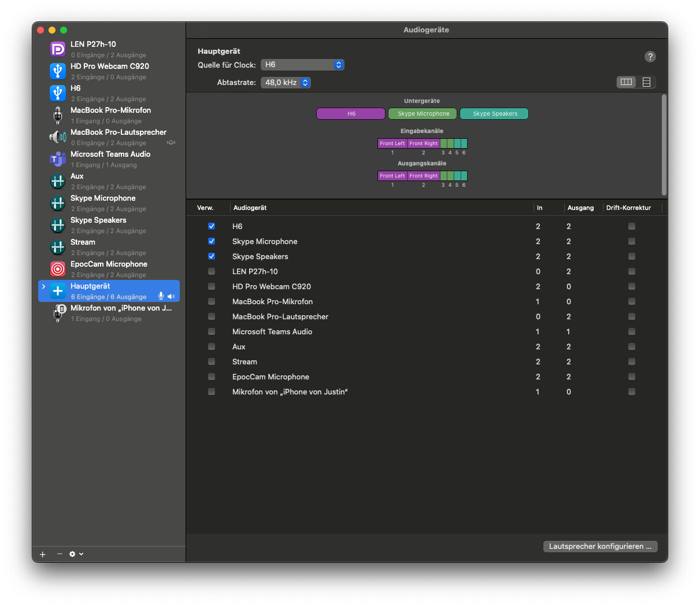Enable the EpocCam Microphone use checkbox
This screenshot has height=605, width=700.
tap(212, 377)
